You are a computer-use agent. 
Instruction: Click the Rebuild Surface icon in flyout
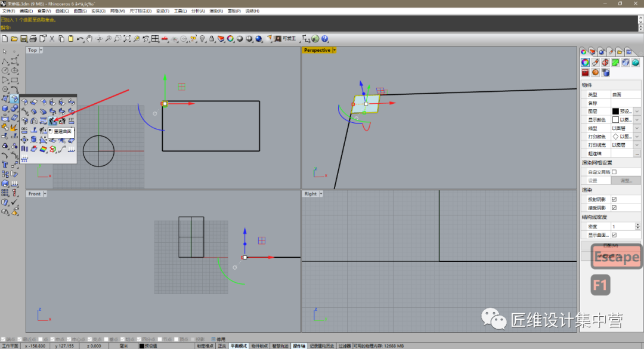(52, 121)
